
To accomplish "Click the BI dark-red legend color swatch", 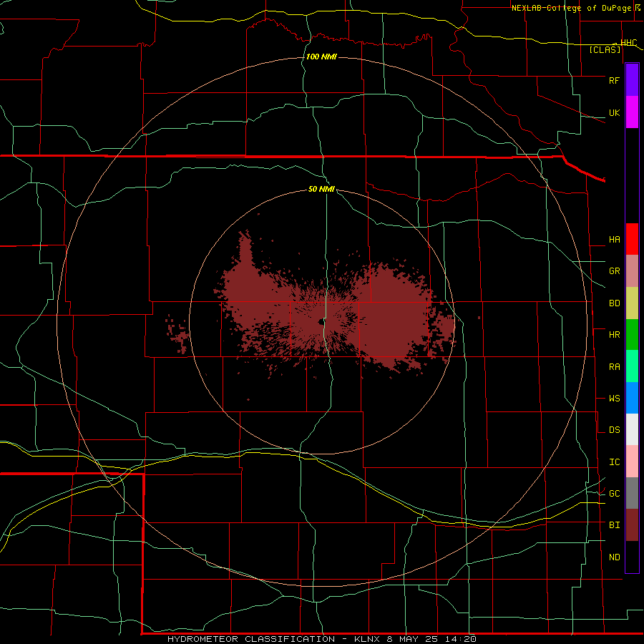I will click(632, 525).
